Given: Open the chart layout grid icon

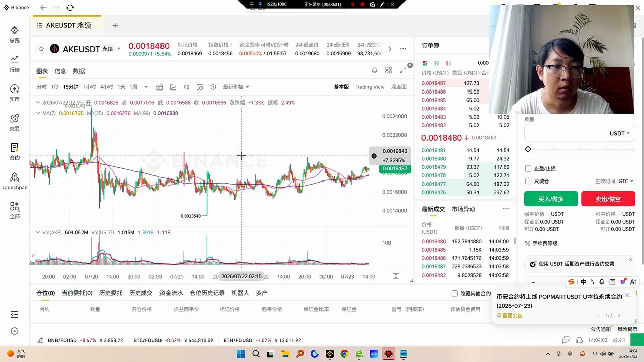Looking at the screenshot, I should 388,71.
